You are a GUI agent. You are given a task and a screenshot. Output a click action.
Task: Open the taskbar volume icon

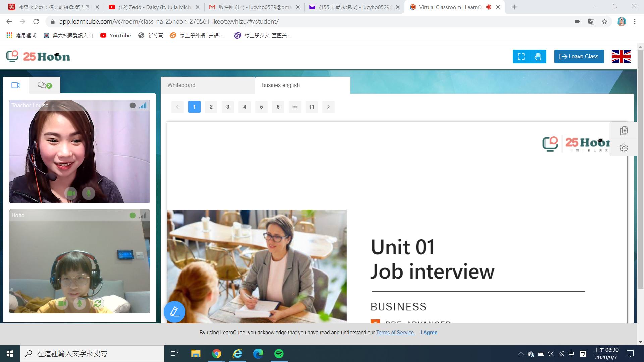tap(551, 354)
